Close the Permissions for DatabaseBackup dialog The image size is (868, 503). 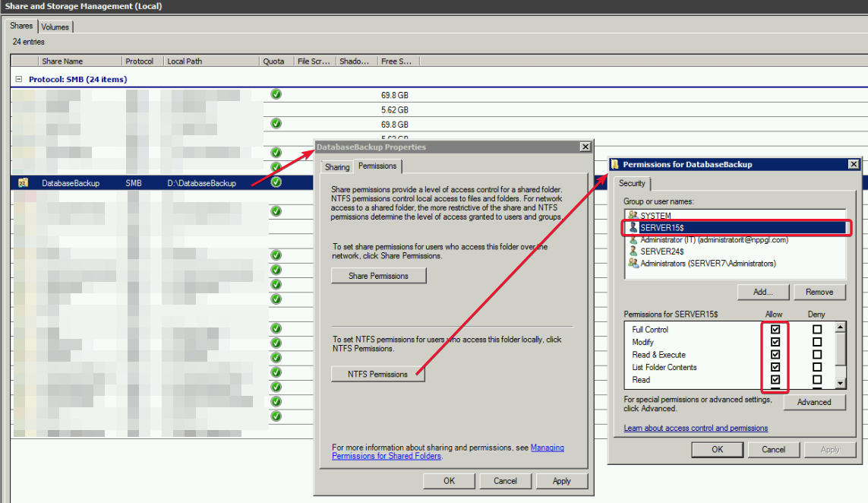pyautogui.click(x=854, y=164)
